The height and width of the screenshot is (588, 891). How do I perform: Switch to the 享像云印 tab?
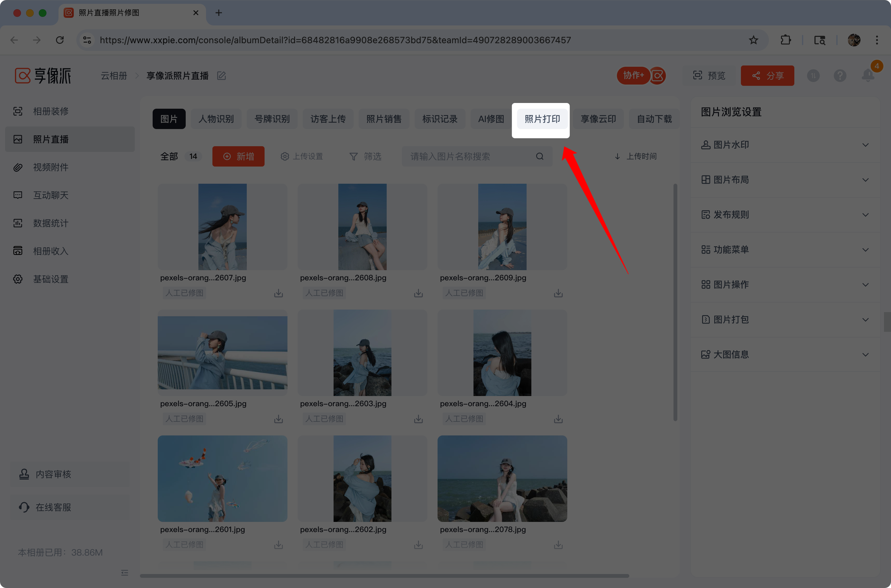[x=598, y=119]
